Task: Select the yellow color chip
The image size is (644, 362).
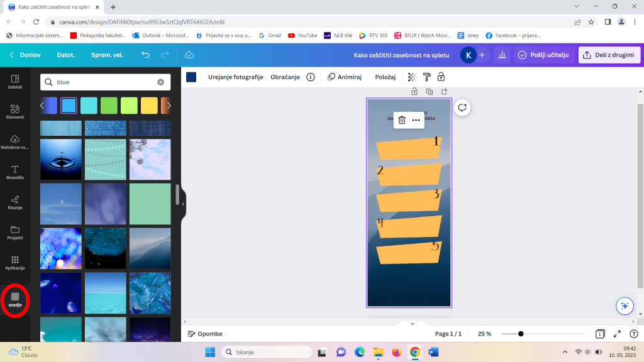Action: [x=149, y=106]
